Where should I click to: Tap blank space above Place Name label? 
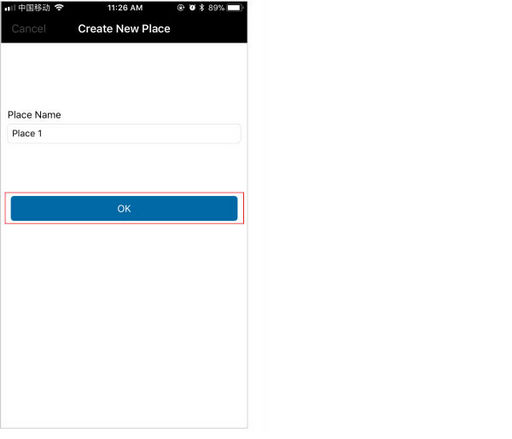(124, 76)
